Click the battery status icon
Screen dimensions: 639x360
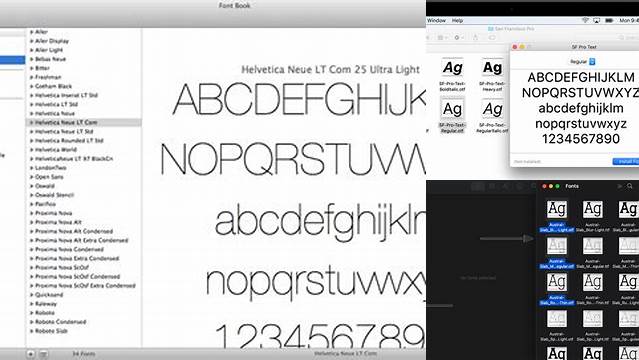point(609,20)
